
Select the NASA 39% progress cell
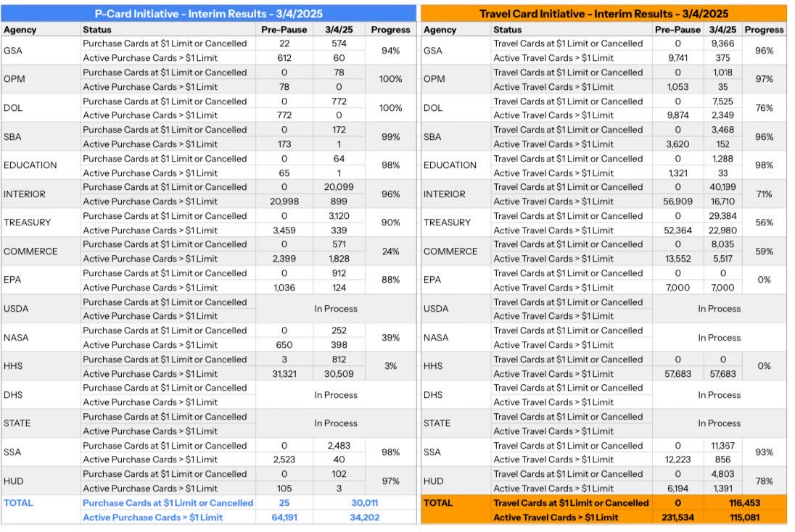coord(390,337)
